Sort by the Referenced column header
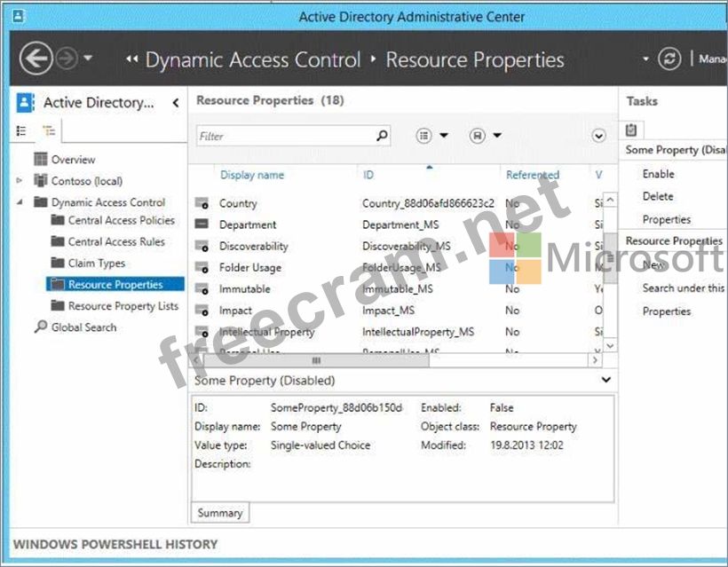Screen dimensions: 728x567 pos(533,175)
